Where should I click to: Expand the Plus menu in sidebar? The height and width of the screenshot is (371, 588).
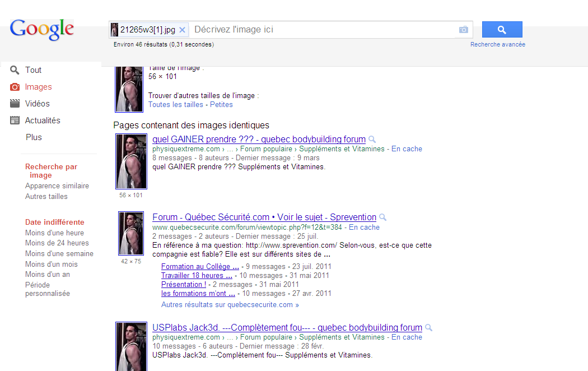click(x=34, y=137)
